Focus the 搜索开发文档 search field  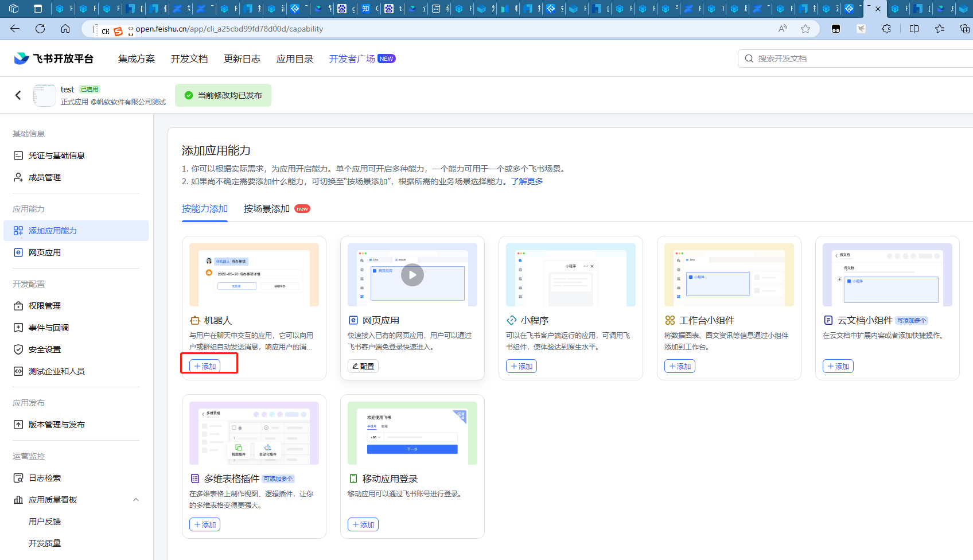(855, 59)
